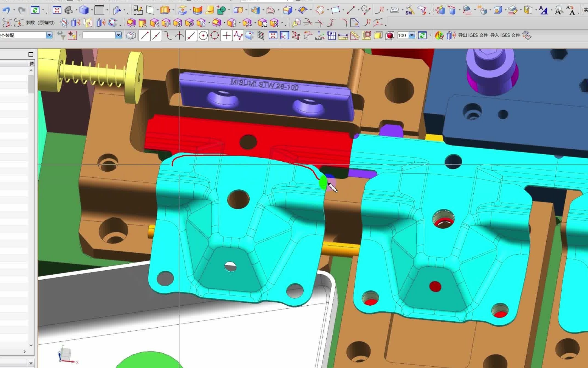Toggle the Intersection snap point

[x=179, y=36]
